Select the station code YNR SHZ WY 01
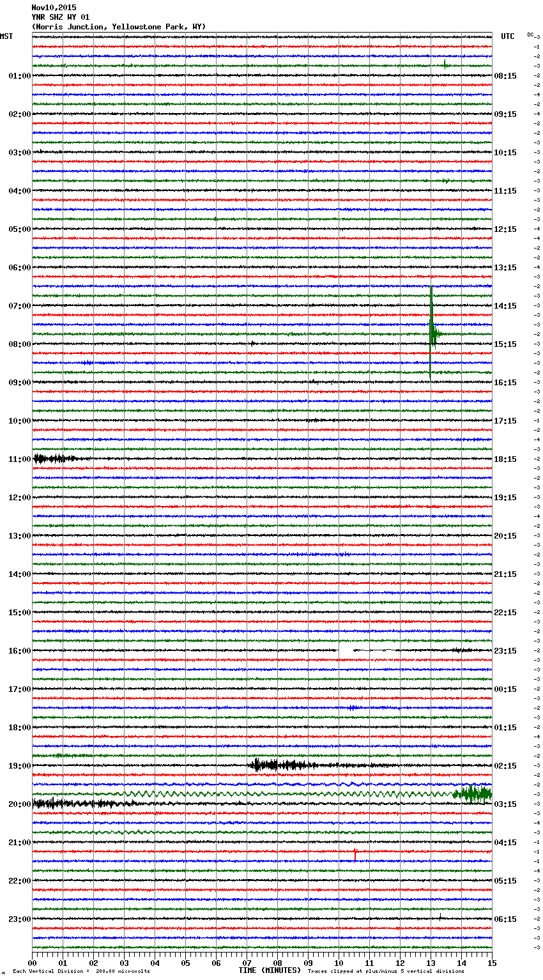This screenshot has height=980, width=543. click(61, 17)
